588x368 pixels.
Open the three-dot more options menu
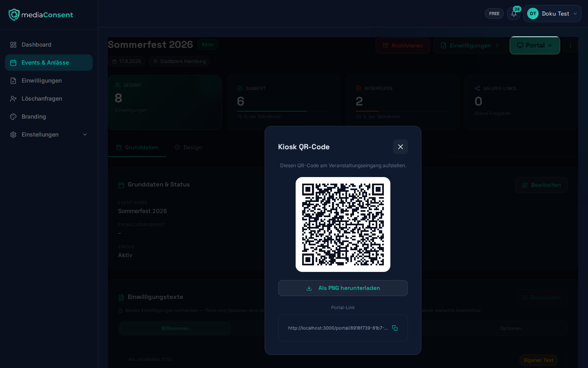click(570, 45)
